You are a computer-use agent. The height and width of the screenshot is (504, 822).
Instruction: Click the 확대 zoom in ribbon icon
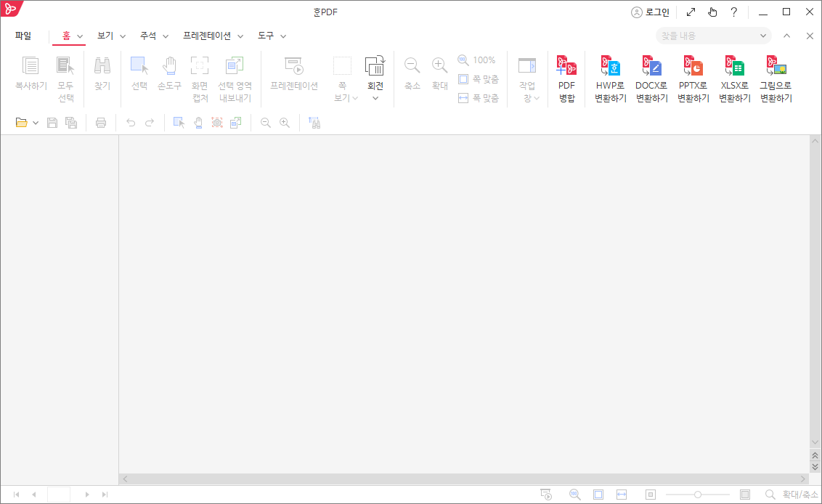[439, 66]
